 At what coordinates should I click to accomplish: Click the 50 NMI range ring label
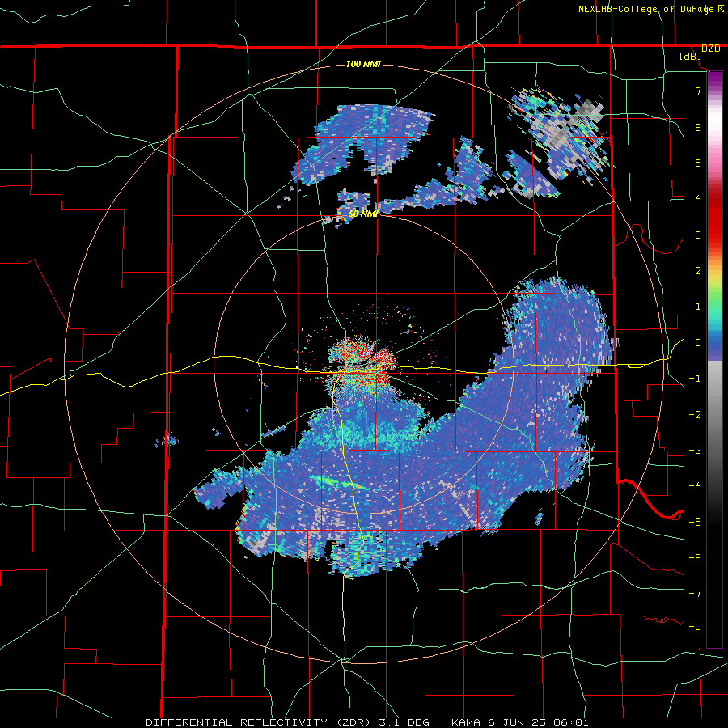[363, 214]
